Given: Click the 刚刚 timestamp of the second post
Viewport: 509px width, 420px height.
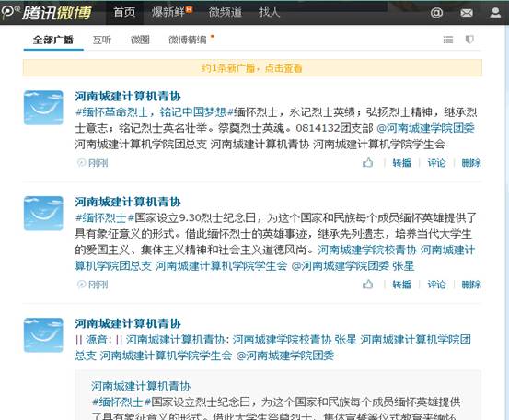Looking at the screenshot, I should click(x=98, y=285).
